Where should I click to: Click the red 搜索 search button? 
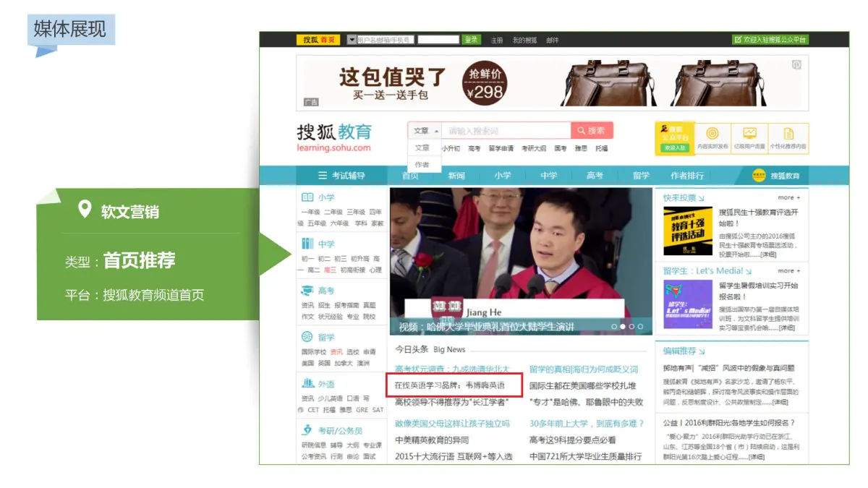coord(592,131)
